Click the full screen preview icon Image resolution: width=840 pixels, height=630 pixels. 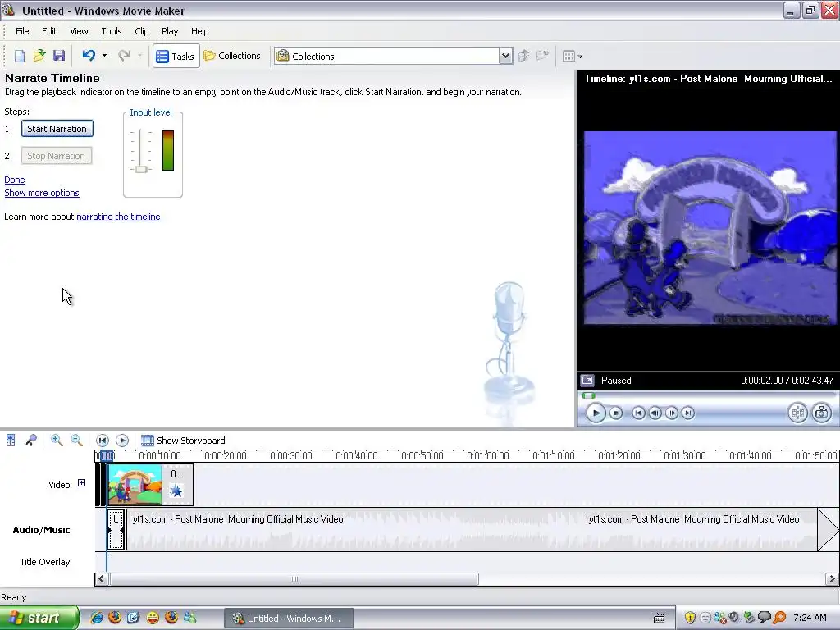click(587, 381)
